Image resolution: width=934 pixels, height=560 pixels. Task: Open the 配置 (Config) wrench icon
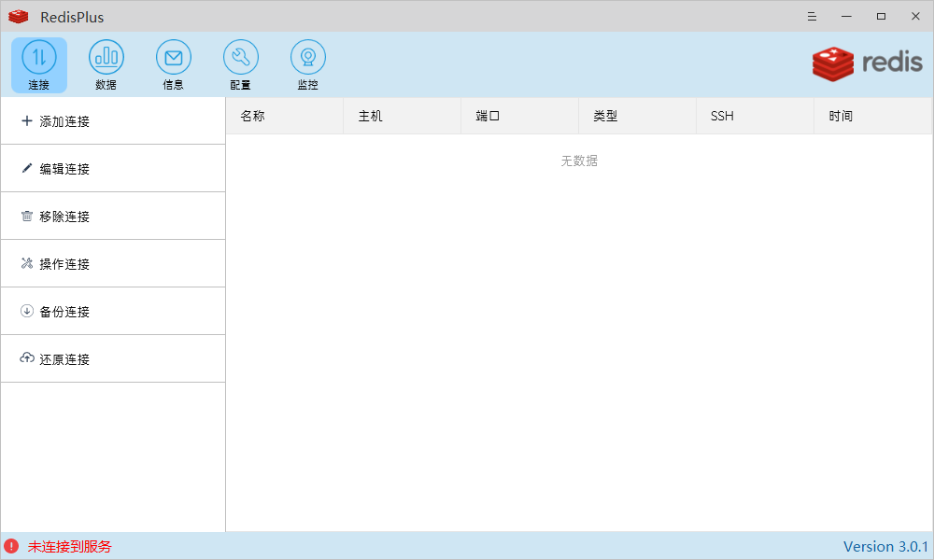pyautogui.click(x=240, y=64)
